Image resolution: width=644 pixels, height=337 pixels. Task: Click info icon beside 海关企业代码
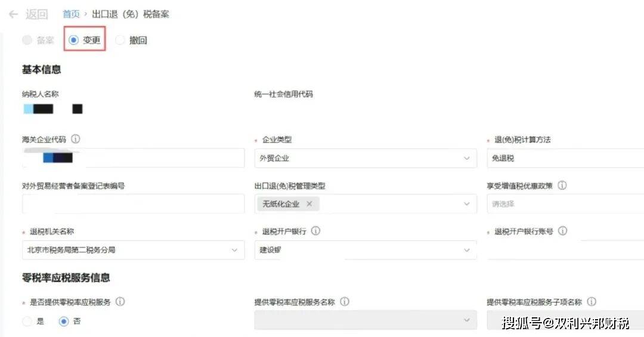76,139
